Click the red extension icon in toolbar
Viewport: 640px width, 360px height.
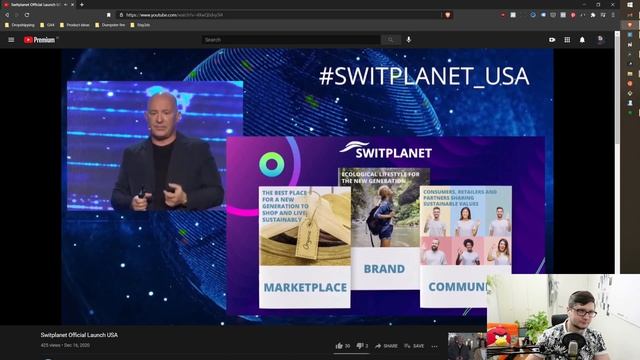tap(503, 15)
